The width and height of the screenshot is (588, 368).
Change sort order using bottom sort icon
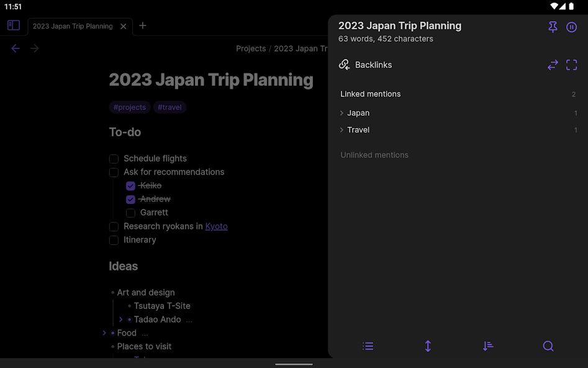(x=488, y=346)
